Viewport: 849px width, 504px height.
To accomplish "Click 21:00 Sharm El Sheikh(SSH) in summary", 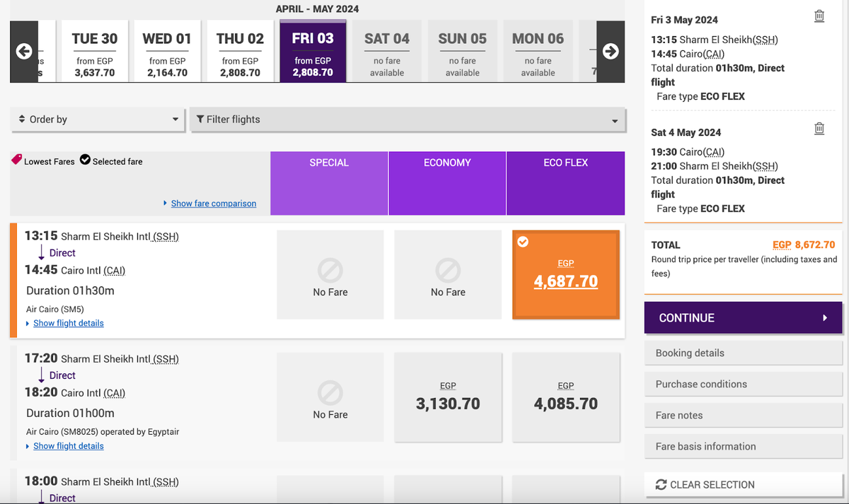I will point(715,166).
